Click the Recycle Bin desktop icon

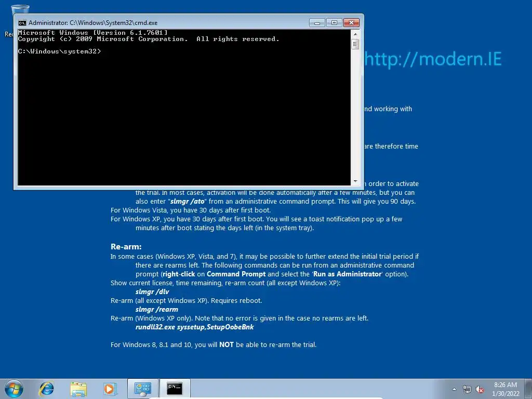click(x=20, y=9)
